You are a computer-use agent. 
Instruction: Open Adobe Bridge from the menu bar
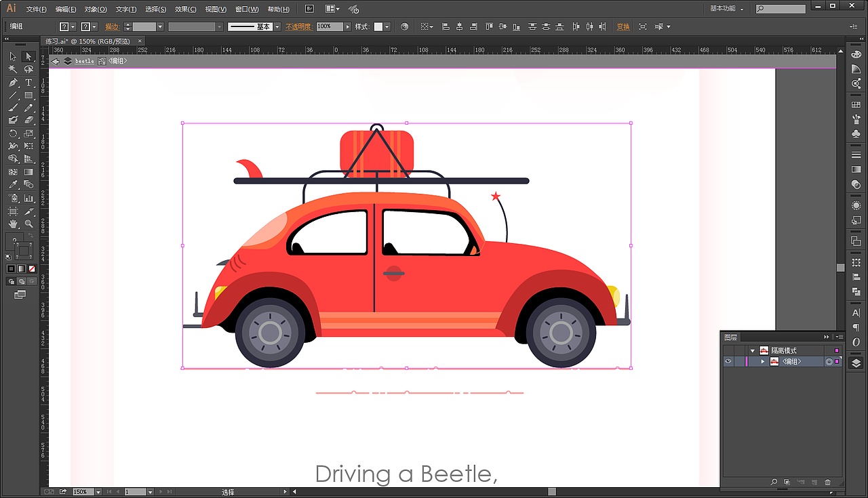coord(309,9)
